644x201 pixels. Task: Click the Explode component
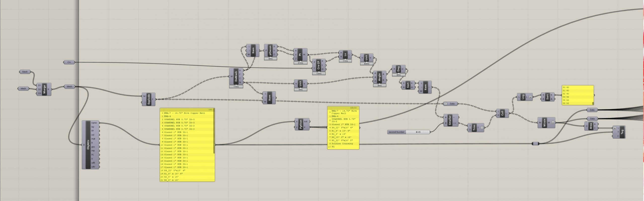click(149, 99)
